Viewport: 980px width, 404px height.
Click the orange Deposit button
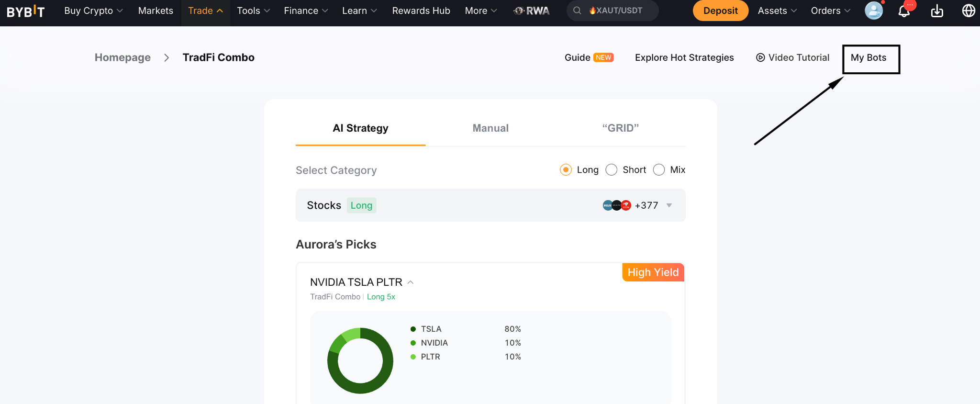coord(721,11)
